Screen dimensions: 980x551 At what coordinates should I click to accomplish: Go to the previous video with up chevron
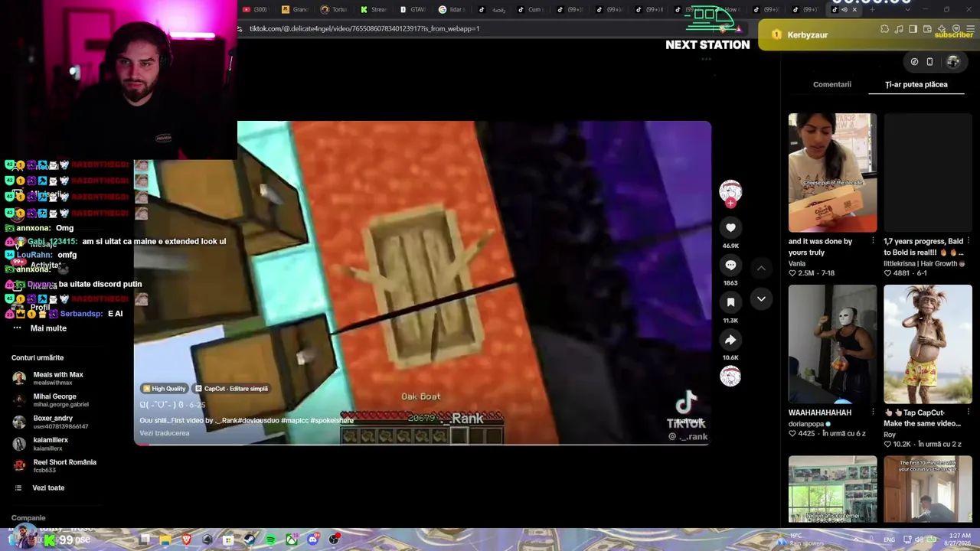[761, 268]
